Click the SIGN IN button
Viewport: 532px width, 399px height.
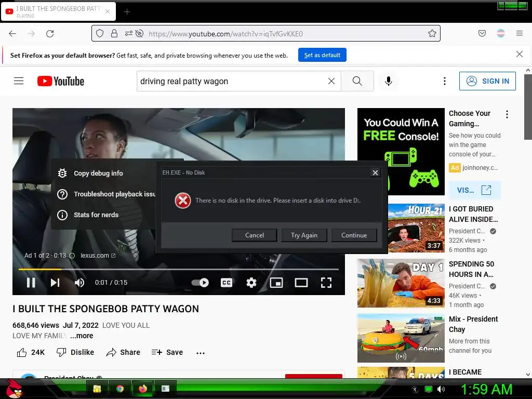[x=487, y=81]
